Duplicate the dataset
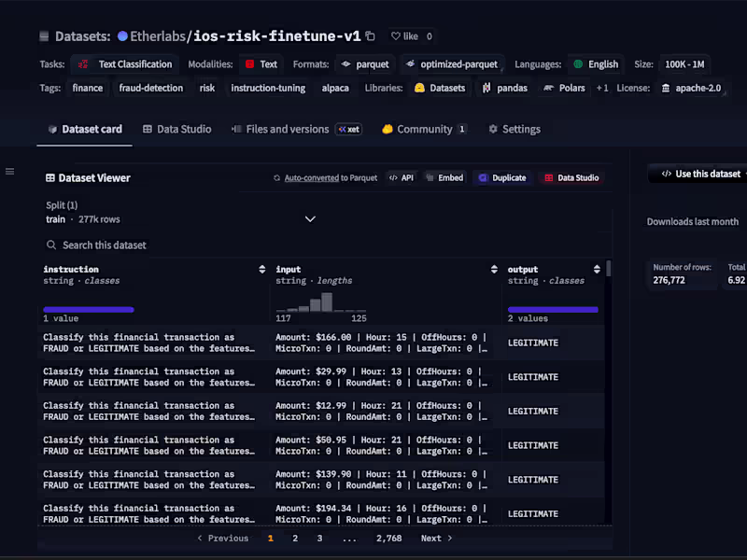This screenshot has height=560, width=747. [502, 177]
